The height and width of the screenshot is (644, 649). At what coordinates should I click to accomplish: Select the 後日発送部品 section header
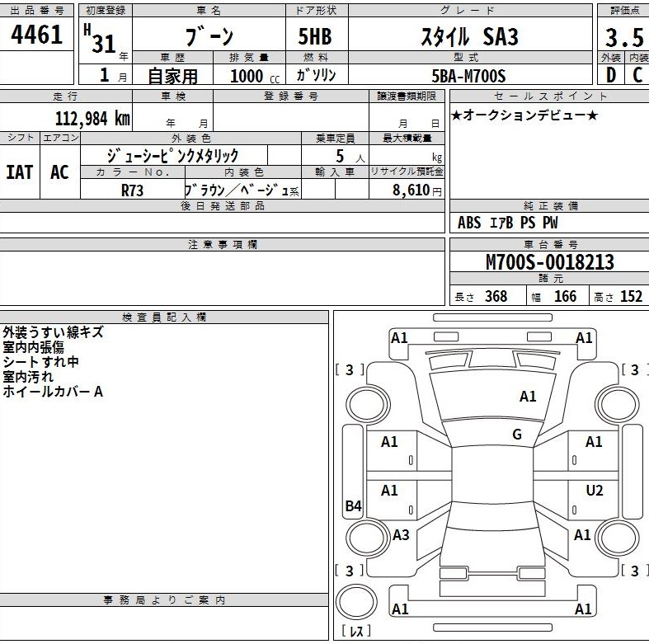pyautogui.click(x=223, y=205)
